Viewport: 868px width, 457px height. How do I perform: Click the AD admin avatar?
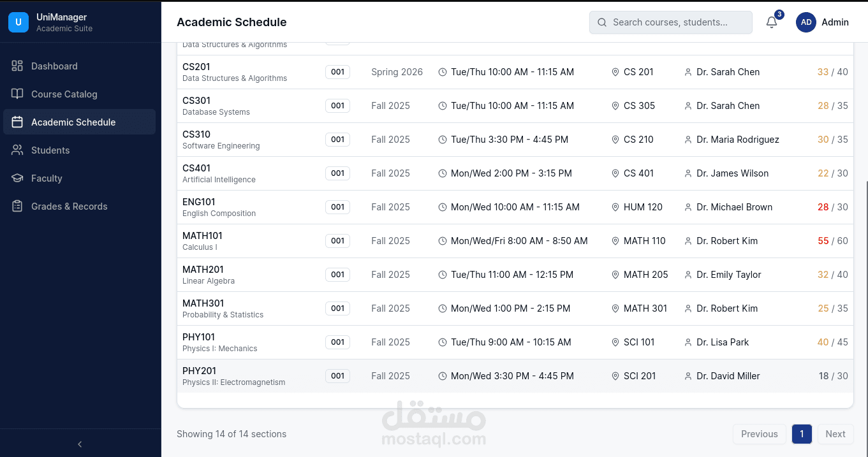(x=806, y=22)
